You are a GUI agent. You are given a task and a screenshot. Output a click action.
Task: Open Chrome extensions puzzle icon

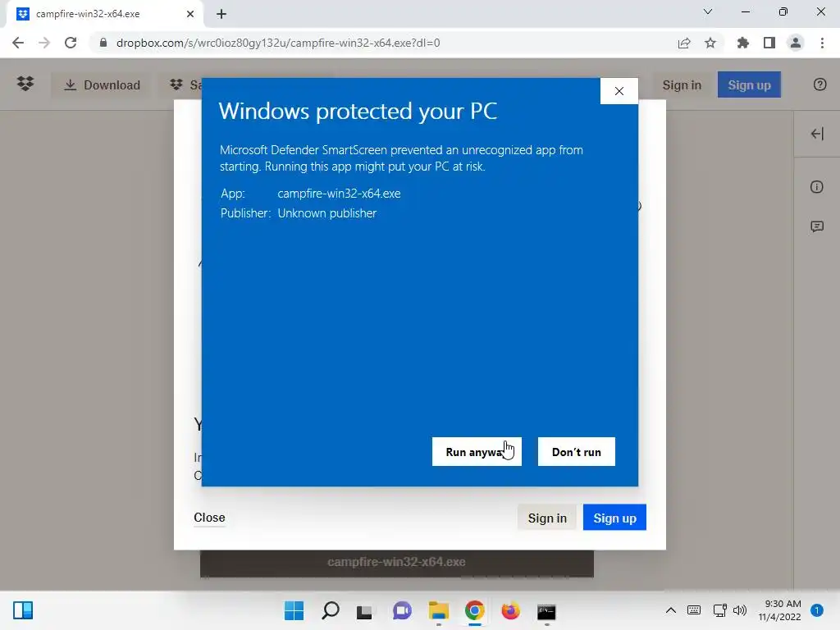pyautogui.click(x=743, y=43)
